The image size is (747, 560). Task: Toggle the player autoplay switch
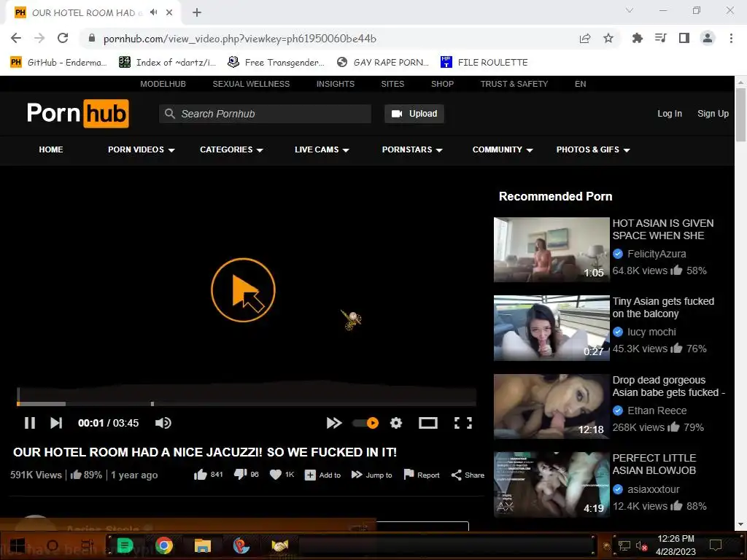[x=366, y=423]
